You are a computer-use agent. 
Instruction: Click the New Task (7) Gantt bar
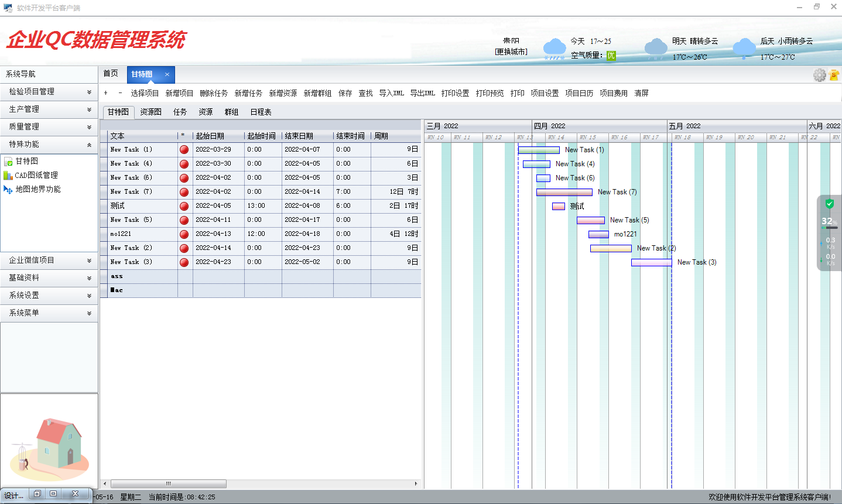tap(564, 192)
